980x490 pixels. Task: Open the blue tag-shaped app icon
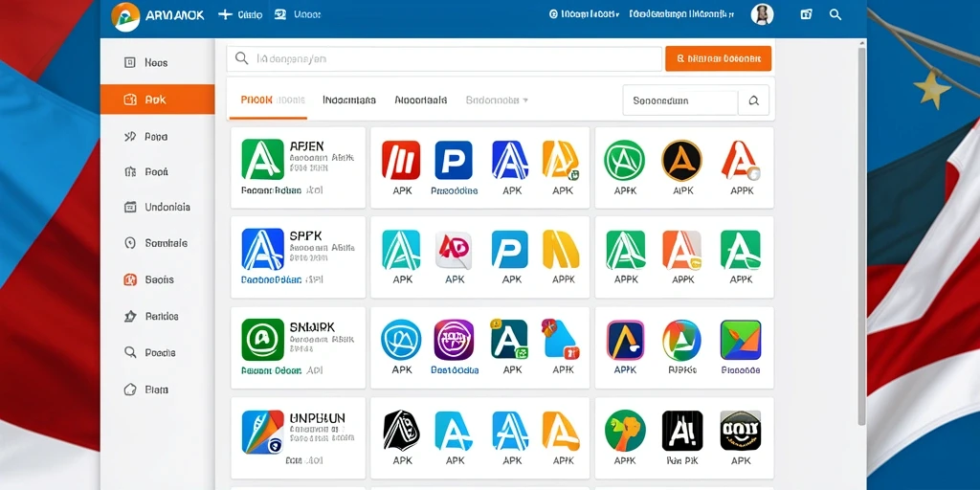point(561,340)
